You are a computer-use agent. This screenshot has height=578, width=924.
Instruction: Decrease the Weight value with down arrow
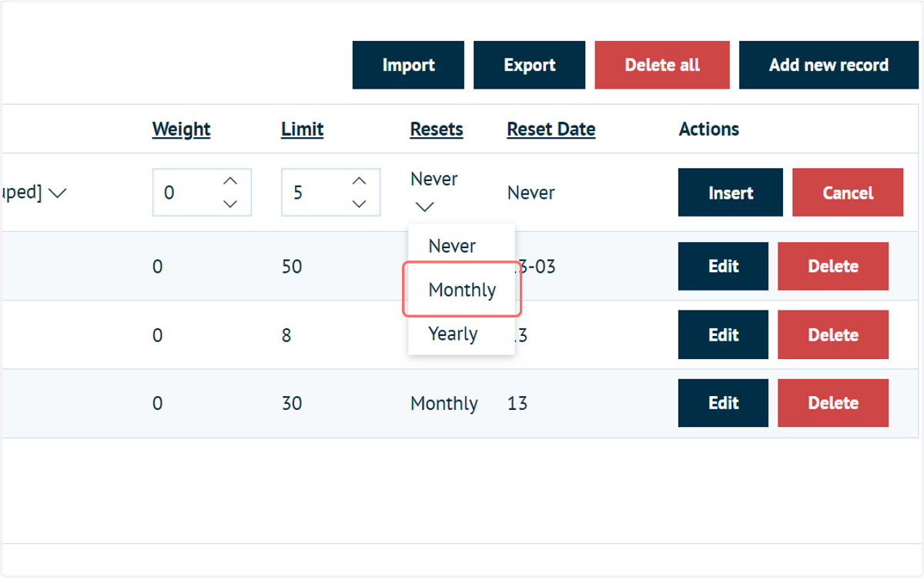[x=229, y=203]
